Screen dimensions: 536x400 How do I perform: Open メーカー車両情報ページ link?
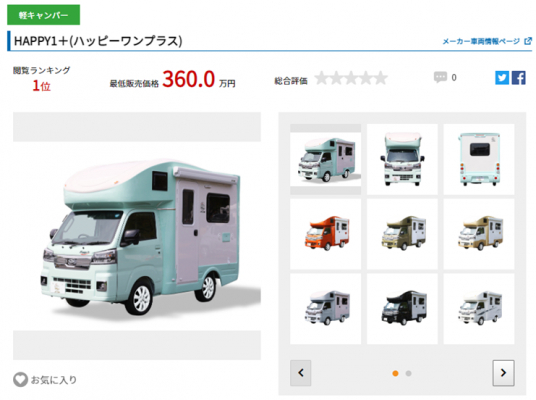[x=481, y=41]
